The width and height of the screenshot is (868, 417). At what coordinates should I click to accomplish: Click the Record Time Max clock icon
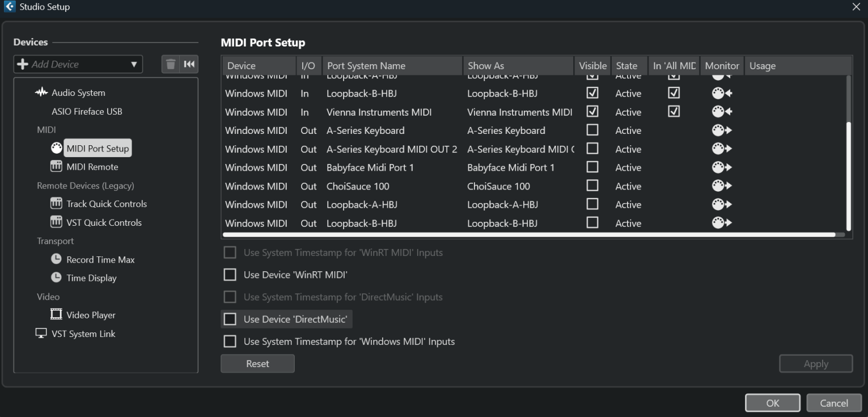tap(56, 259)
